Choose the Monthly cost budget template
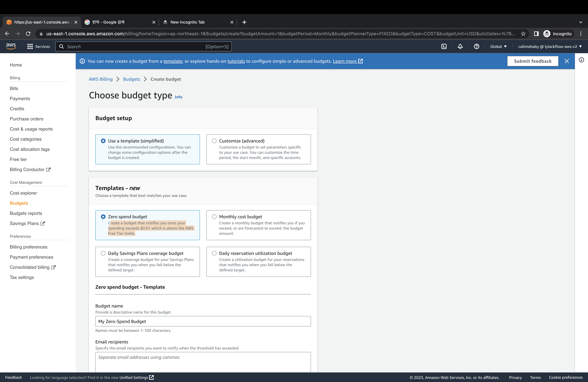Screen dimensions: 588x382 (259, 225)
